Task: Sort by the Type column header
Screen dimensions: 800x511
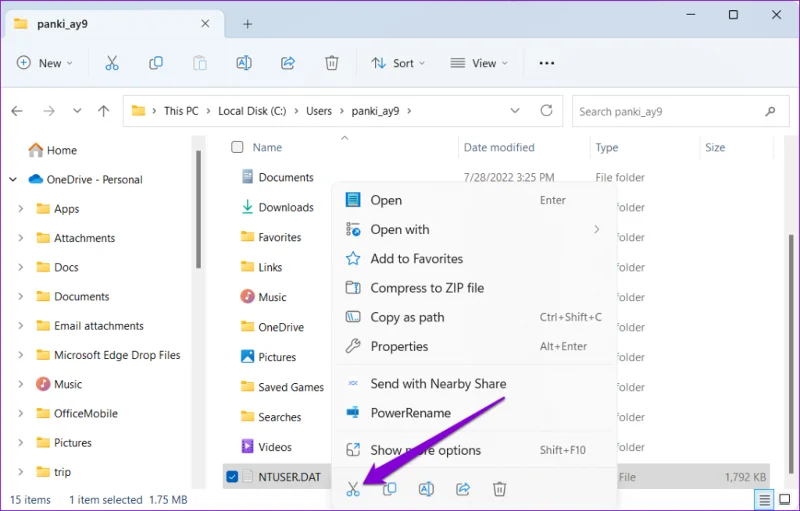Action: click(607, 147)
